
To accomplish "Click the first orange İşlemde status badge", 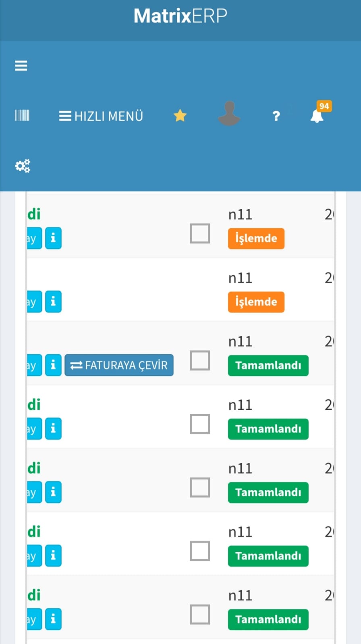I will click(256, 238).
